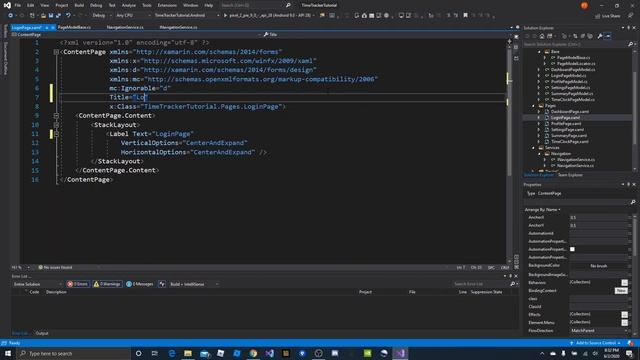Screen dimensions: 640x360
Task: Click the New button for BindingContext
Action: coord(621,291)
